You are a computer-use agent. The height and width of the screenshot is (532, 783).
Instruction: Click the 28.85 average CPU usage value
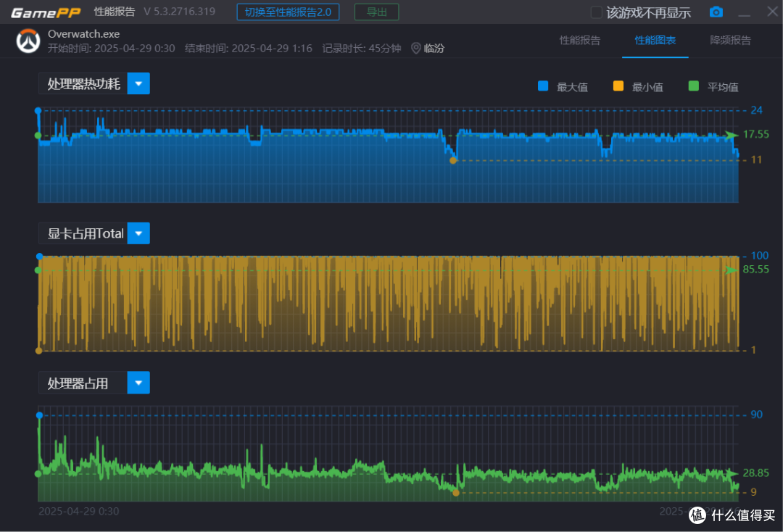[x=756, y=473]
